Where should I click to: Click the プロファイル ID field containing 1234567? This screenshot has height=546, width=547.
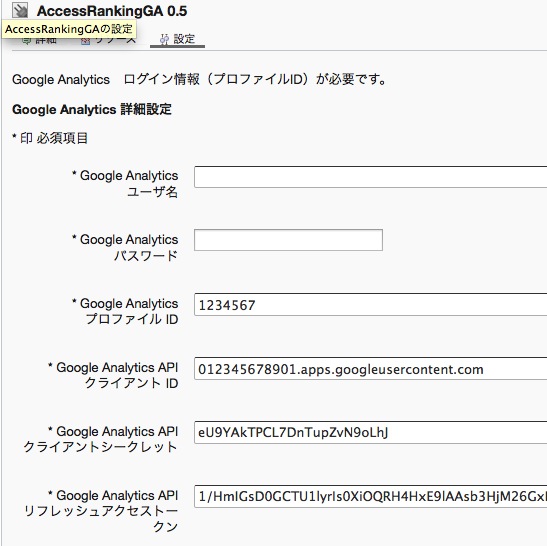click(x=370, y=305)
